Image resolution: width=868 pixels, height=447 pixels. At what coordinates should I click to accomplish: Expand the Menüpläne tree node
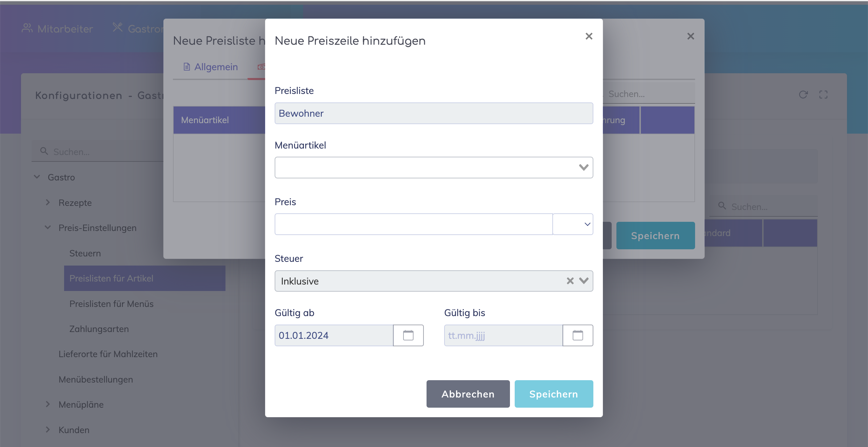[x=48, y=404]
